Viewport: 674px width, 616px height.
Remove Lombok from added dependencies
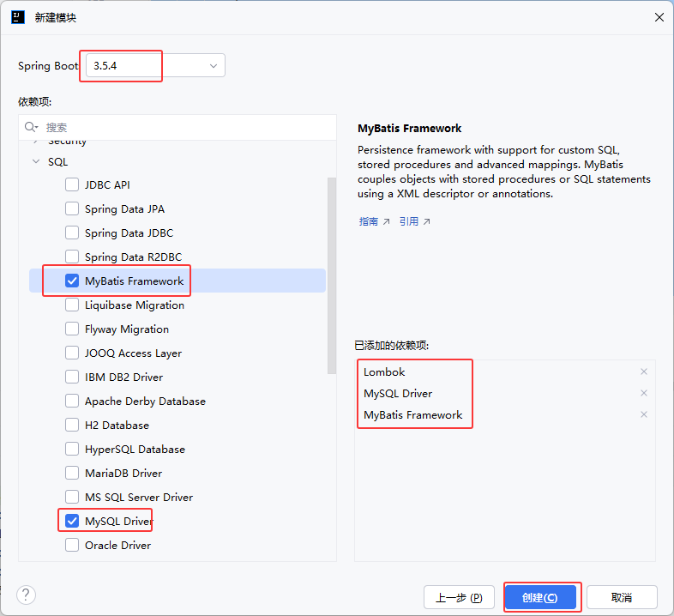644,371
